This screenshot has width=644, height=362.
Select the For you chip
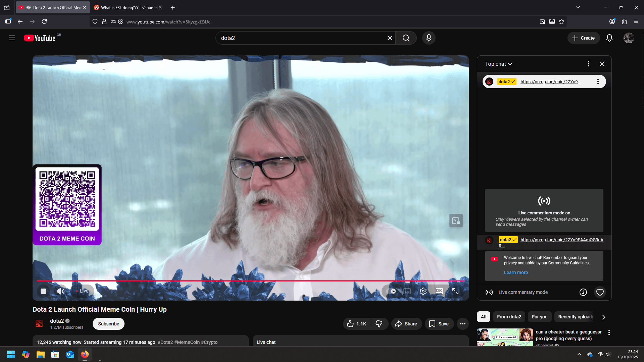[540, 317]
